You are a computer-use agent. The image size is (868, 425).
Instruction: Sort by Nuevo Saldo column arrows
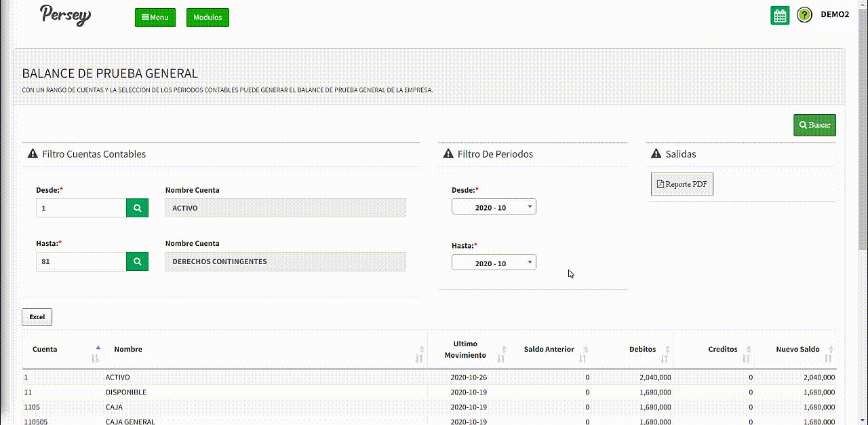[x=830, y=354]
